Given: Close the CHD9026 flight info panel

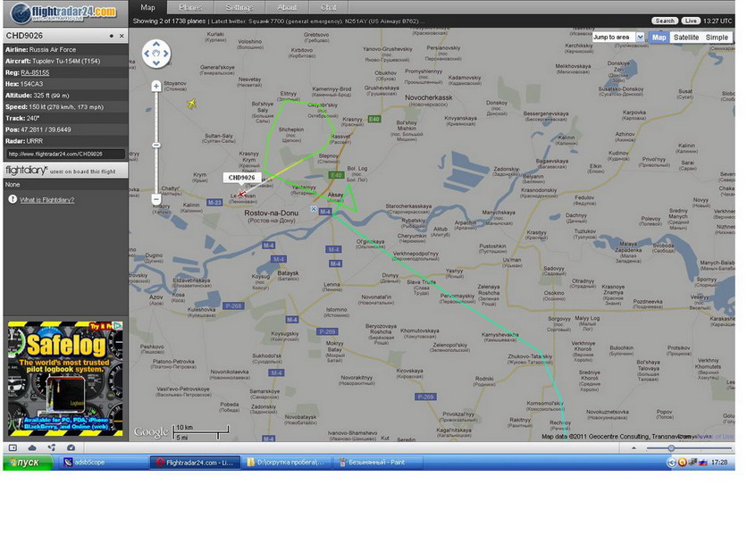Looking at the screenshot, I should tap(122, 36).
